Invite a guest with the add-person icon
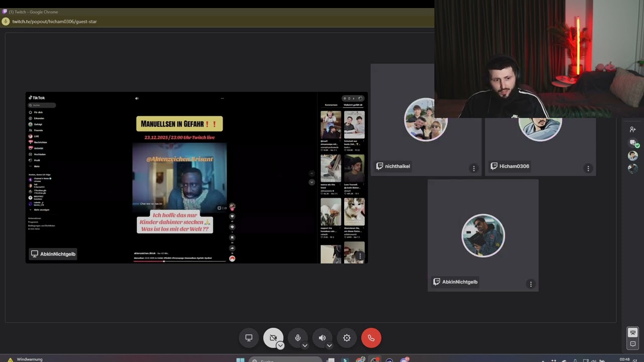This screenshot has width=644, height=362. point(633,129)
